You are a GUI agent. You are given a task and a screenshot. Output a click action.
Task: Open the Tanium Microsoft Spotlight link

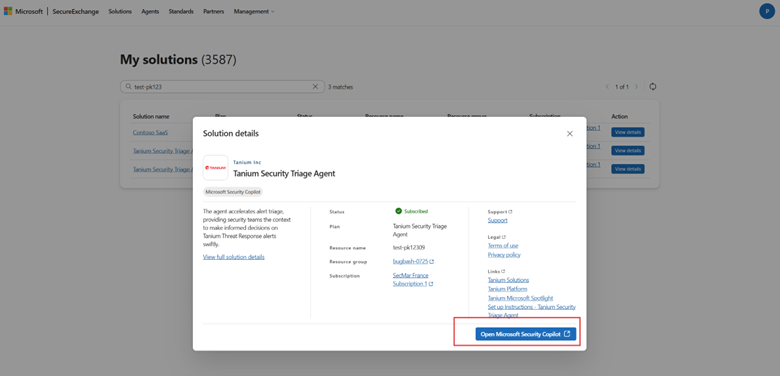[x=520, y=298]
